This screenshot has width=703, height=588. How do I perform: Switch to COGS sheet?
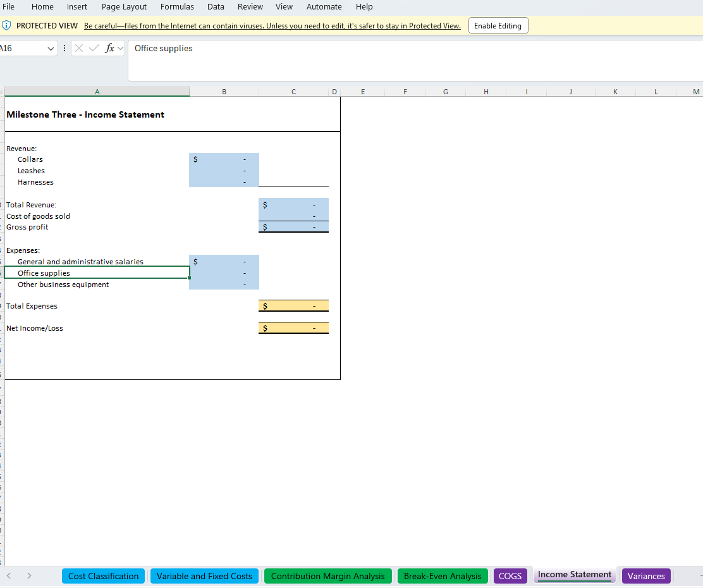510,577
